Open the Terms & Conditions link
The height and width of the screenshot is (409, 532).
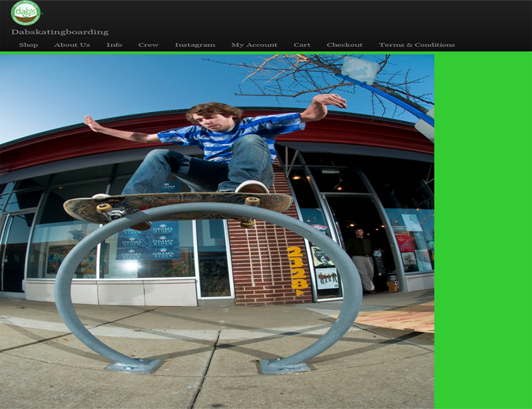pos(416,45)
